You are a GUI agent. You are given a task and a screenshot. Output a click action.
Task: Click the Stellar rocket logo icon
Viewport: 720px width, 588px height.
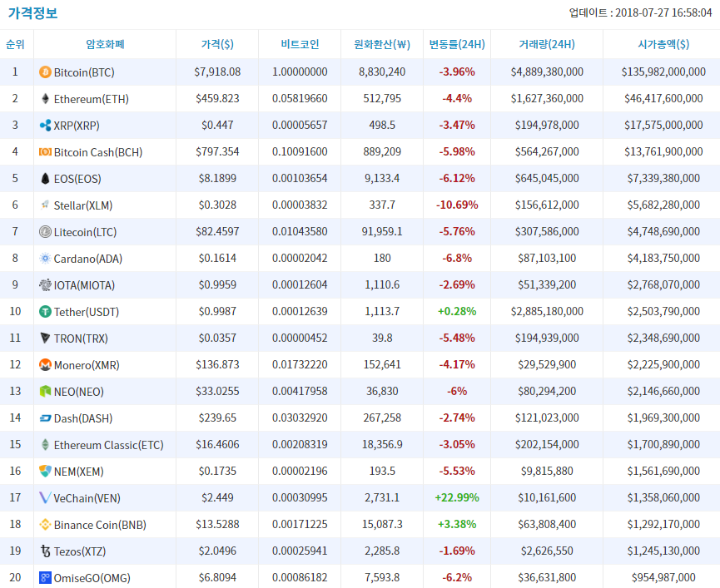45,205
